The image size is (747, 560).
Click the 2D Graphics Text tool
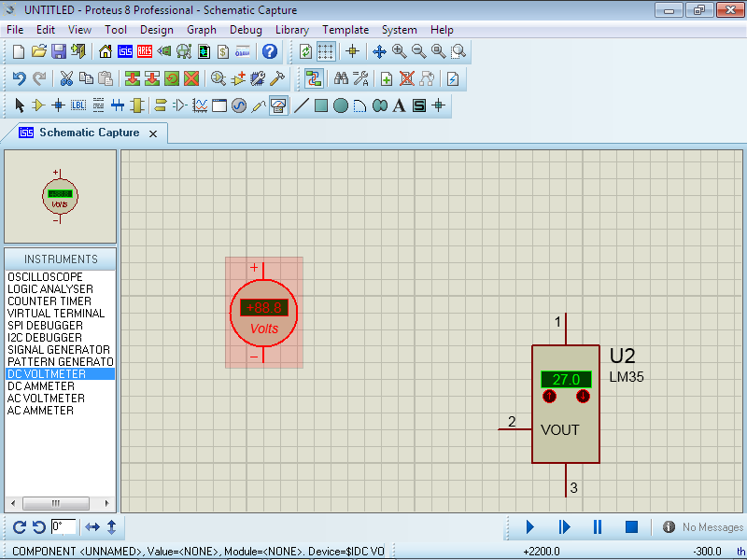[399, 105]
